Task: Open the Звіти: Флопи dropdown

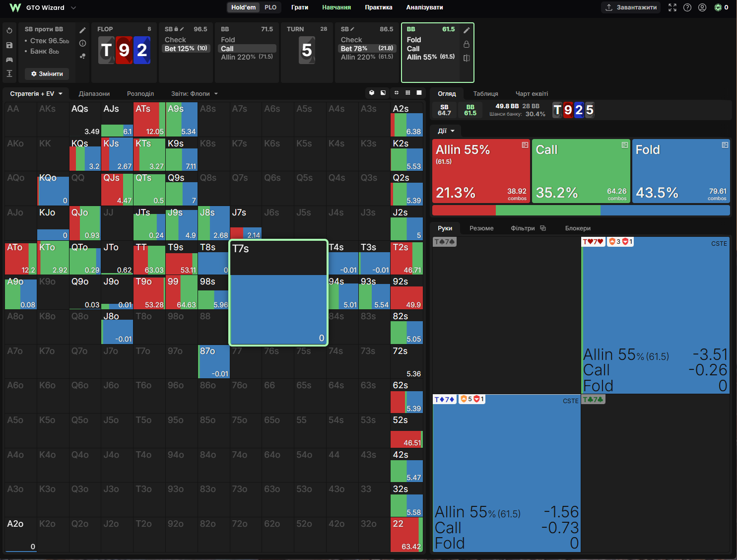Action: click(x=195, y=94)
